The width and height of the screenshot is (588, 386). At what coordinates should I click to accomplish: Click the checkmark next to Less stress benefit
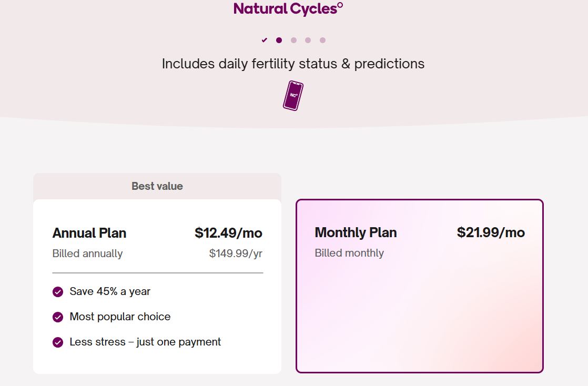point(57,342)
